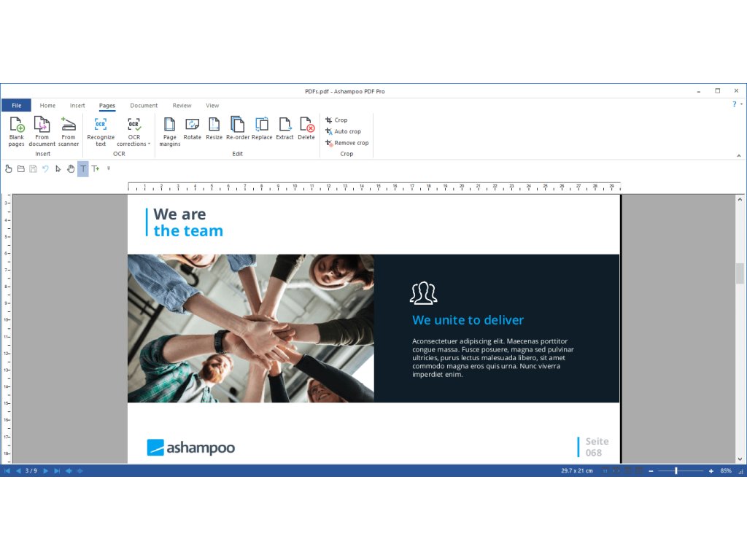Click zoom in plus button
The height and width of the screenshot is (560, 747).
pyautogui.click(x=711, y=471)
